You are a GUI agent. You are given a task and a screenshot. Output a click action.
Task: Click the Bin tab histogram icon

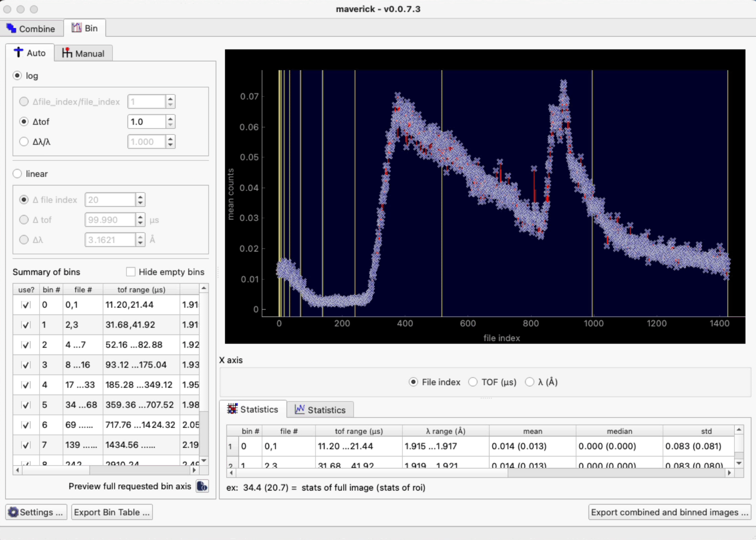tap(76, 28)
